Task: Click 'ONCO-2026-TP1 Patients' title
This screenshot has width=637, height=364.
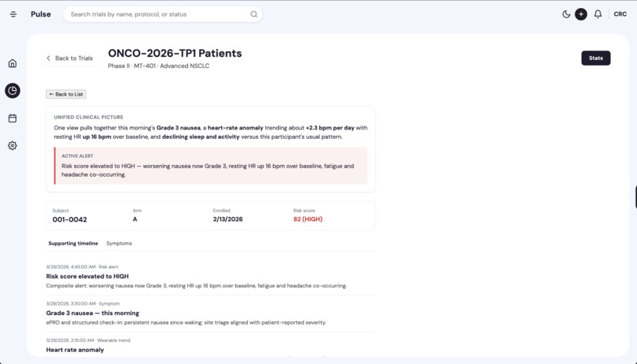Action: [x=175, y=54]
